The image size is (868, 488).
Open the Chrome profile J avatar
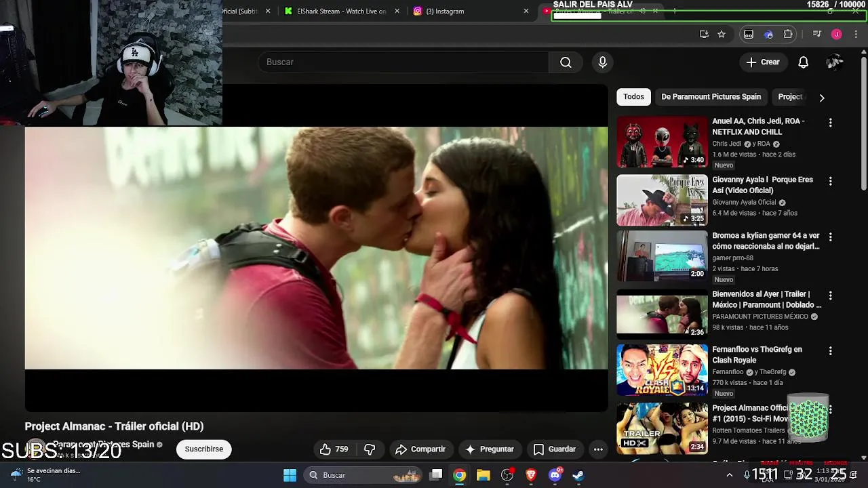coord(836,34)
